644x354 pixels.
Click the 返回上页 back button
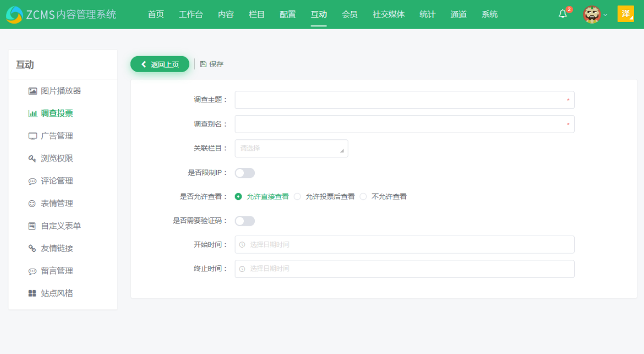click(x=160, y=64)
